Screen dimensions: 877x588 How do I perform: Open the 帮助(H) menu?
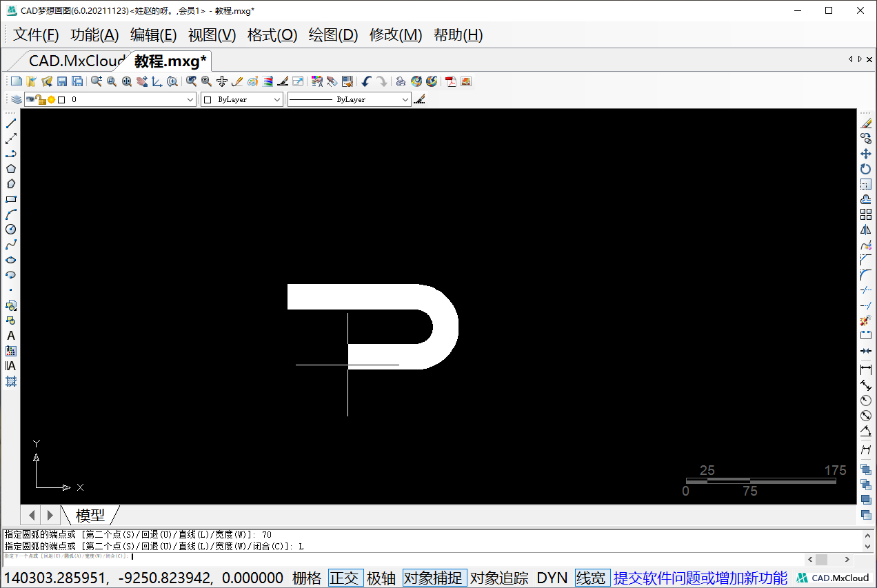click(x=458, y=35)
